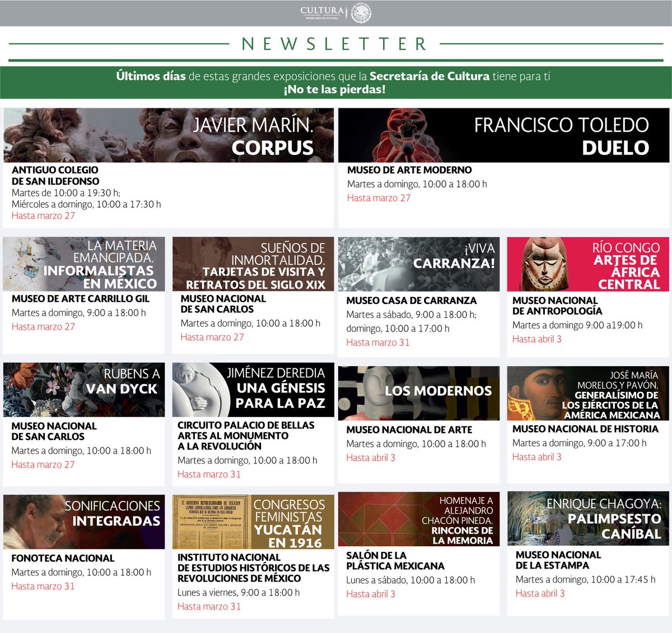672x633 pixels.
Task: Open the ¡Viva Carranza! exhibition banner
Action: [419, 264]
